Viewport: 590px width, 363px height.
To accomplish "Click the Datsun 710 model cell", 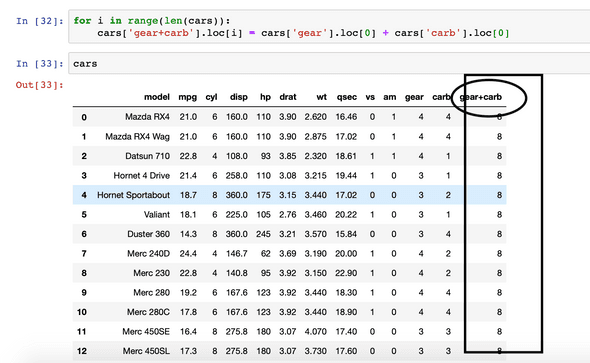I will [x=148, y=156].
